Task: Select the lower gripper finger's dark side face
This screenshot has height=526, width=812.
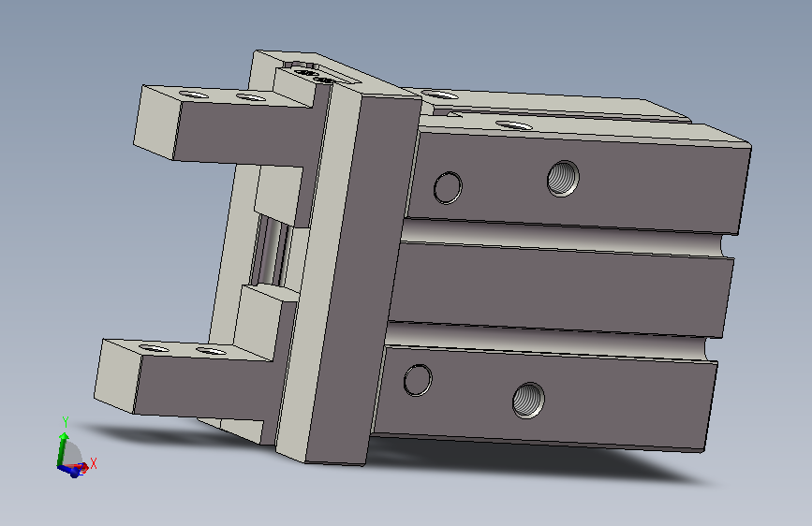Action: coord(207,386)
